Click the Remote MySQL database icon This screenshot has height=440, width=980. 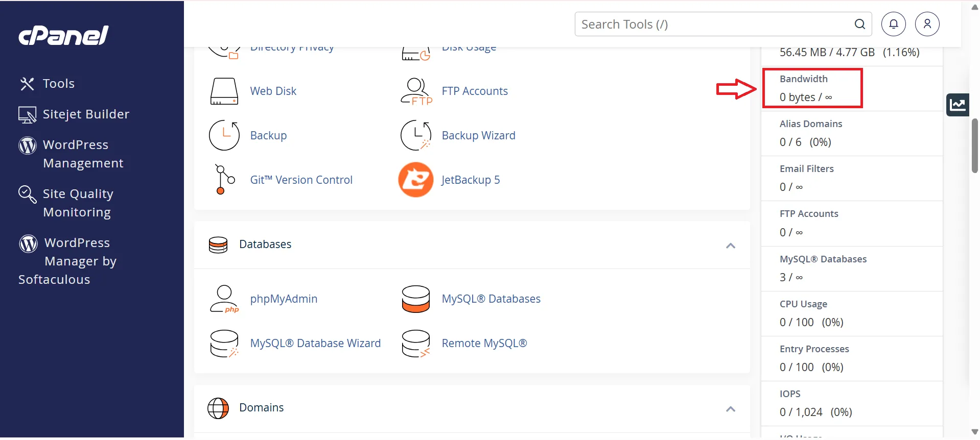tap(415, 344)
